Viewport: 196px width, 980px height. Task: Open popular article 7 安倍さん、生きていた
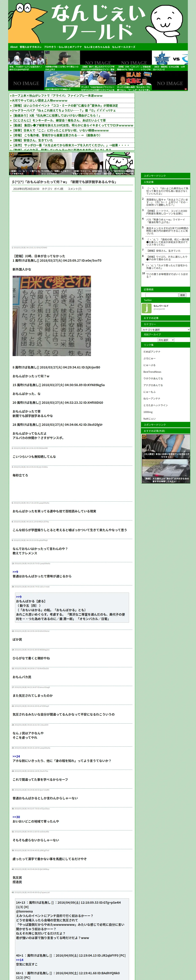pyautogui.click(x=164, y=251)
